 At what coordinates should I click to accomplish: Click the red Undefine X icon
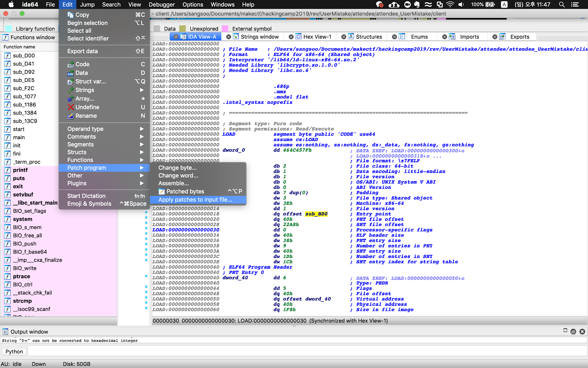coord(71,107)
